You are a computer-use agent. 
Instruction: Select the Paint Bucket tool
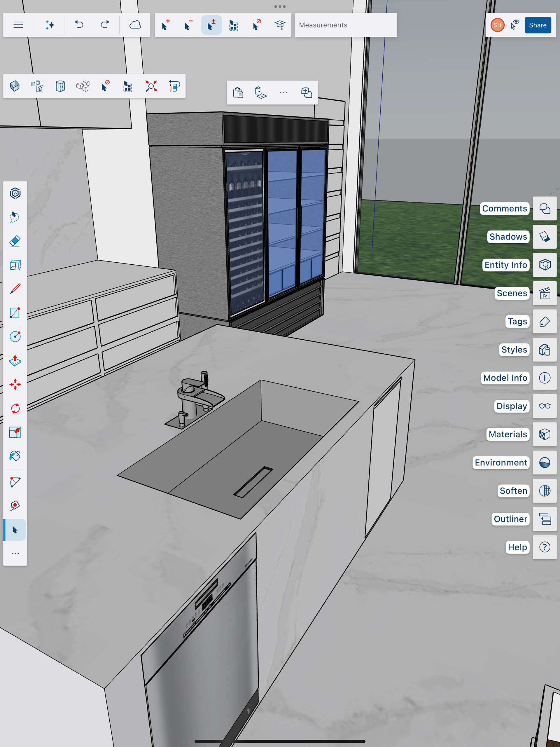coord(15,456)
